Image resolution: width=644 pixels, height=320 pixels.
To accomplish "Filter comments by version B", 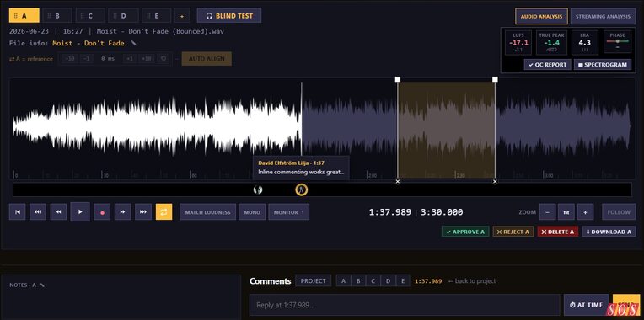I will click(358, 281).
